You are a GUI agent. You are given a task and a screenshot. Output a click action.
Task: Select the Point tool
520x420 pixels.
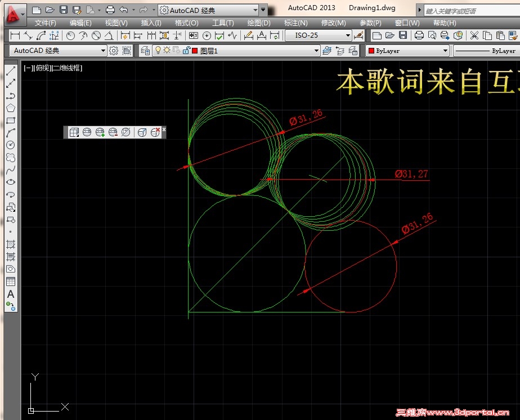click(x=11, y=232)
